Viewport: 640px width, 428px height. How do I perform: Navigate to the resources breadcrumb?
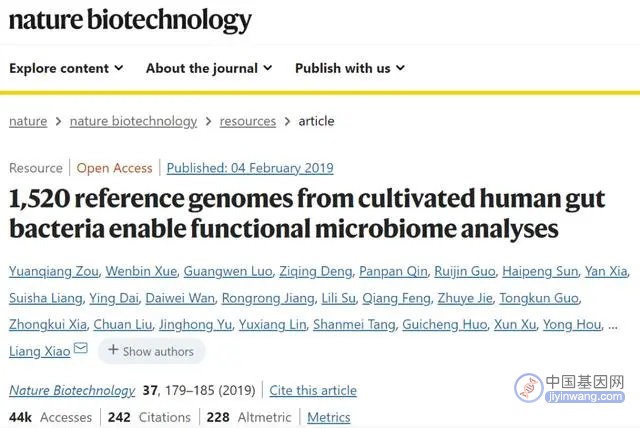tap(248, 121)
